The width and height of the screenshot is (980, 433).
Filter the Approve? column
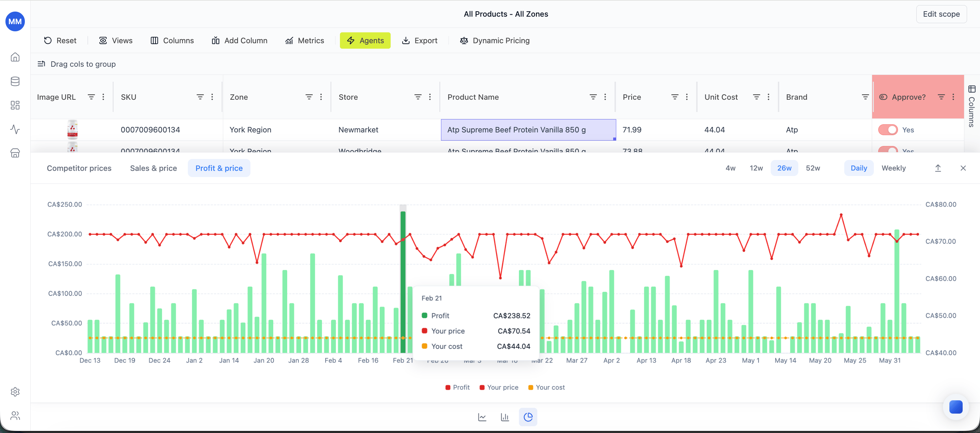941,97
